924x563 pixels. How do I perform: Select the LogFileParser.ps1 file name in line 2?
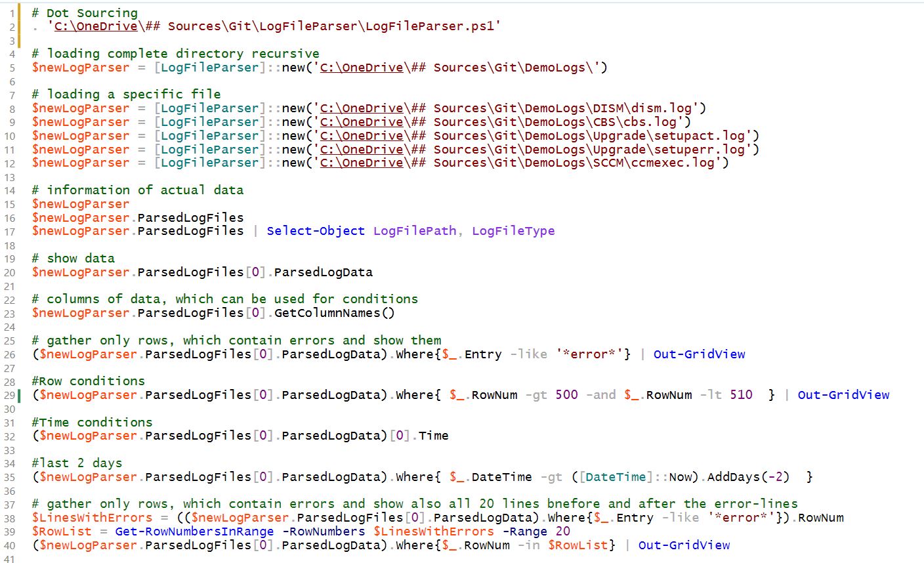[429, 26]
